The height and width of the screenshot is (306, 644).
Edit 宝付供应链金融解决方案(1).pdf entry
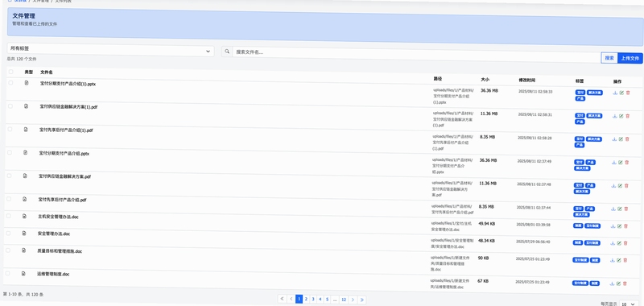(621, 116)
